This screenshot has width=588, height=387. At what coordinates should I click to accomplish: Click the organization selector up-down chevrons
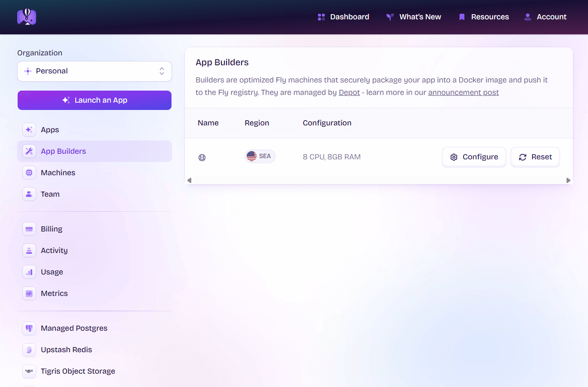(x=162, y=71)
